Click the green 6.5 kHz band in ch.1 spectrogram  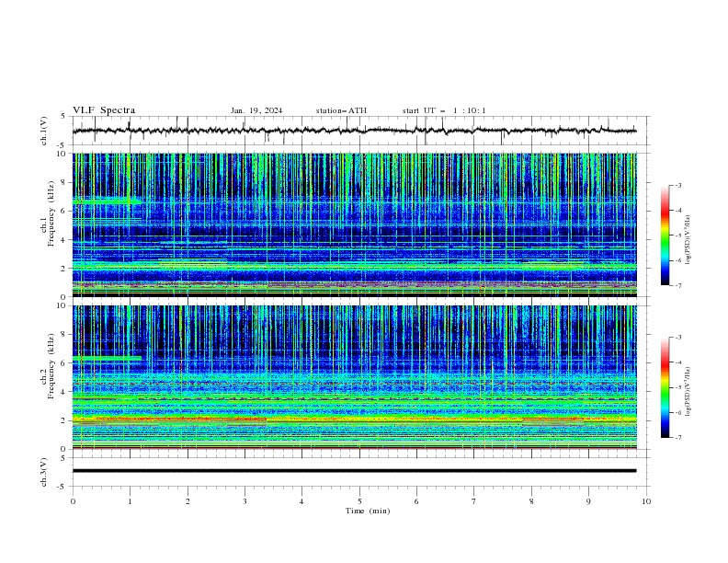coord(107,201)
